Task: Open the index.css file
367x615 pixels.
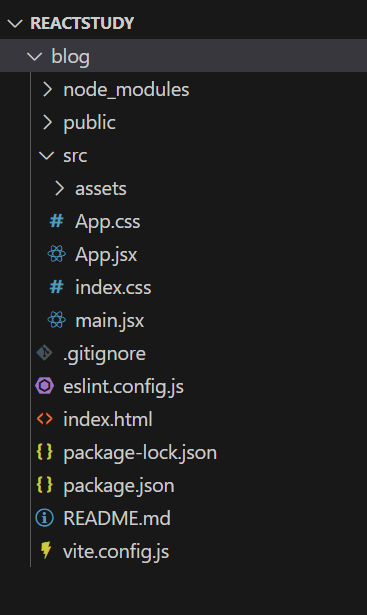Action: [x=113, y=287]
